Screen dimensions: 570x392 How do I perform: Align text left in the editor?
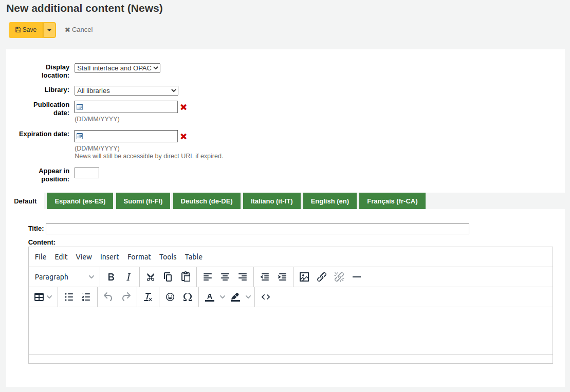click(208, 277)
